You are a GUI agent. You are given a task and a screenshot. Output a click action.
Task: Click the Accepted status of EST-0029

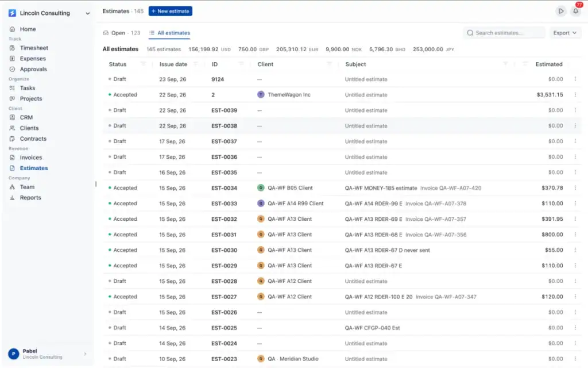coord(123,266)
